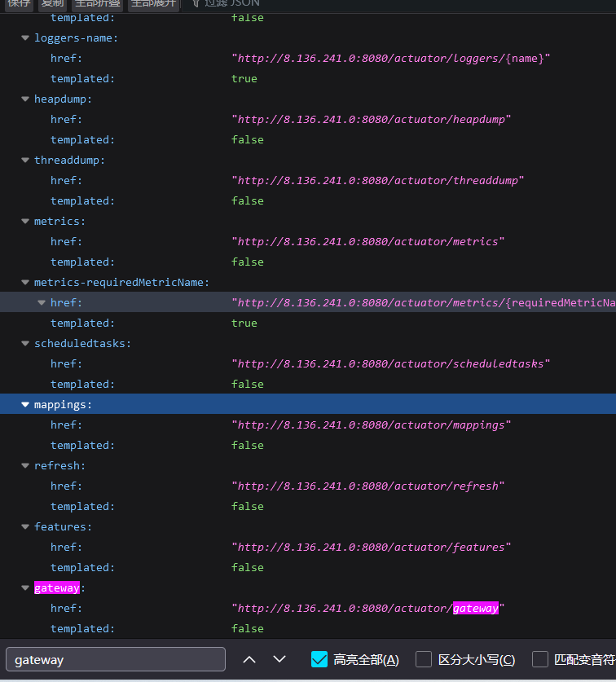Select the metrics/{requiredMetricName} URL value
Viewport: 616px width, 682px height.
[x=423, y=303]
